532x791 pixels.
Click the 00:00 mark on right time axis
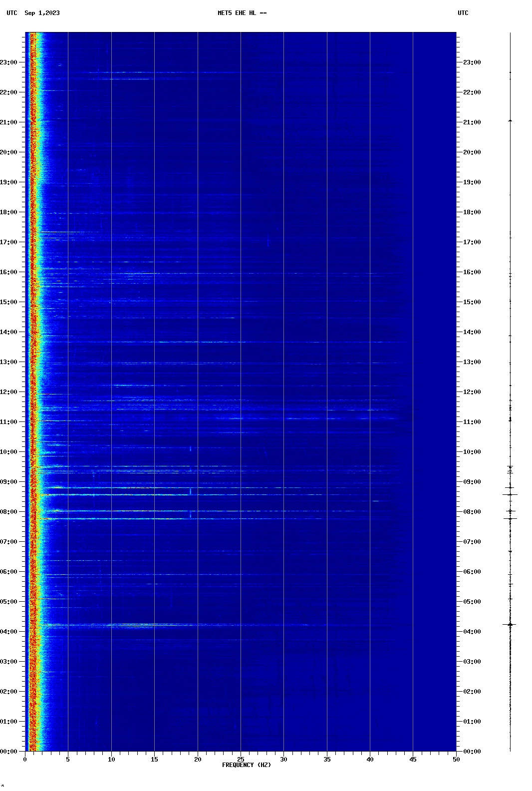point(472,752)
